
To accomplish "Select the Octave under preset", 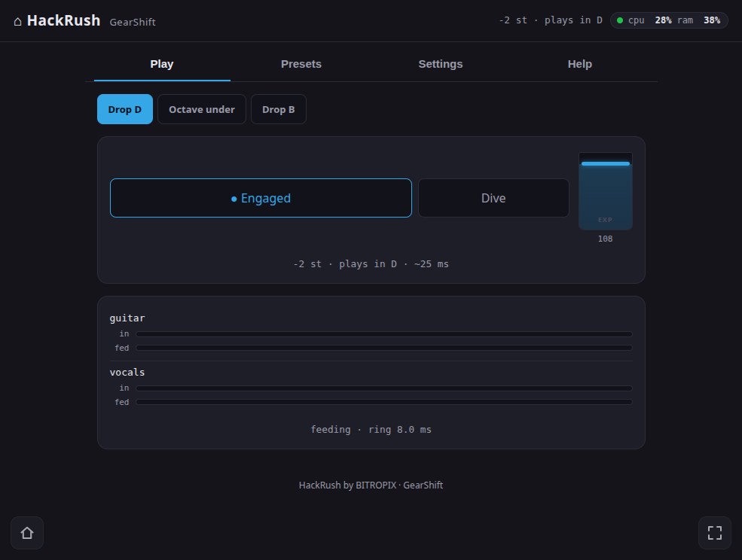I will tap(202, 109).
